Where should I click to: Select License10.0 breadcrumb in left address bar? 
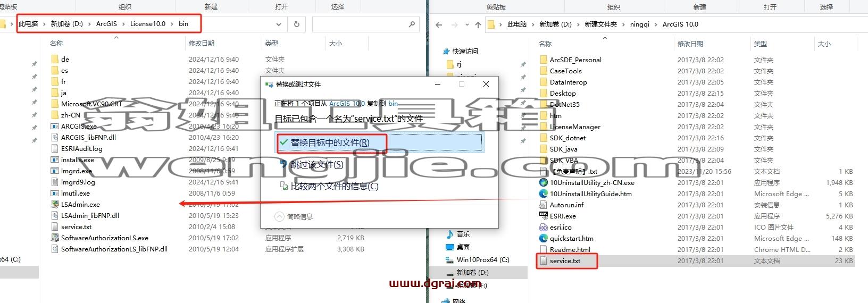(x=148, y=24)
